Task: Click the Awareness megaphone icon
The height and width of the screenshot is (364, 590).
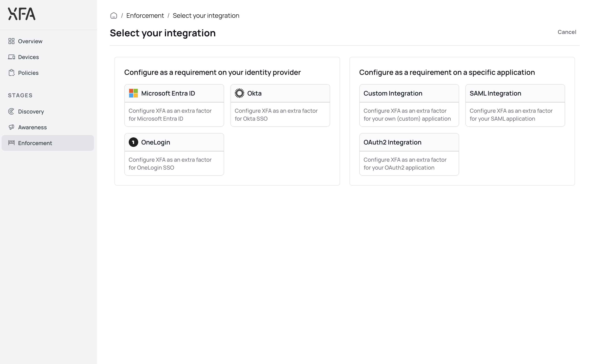Action: tap(11, 127)
